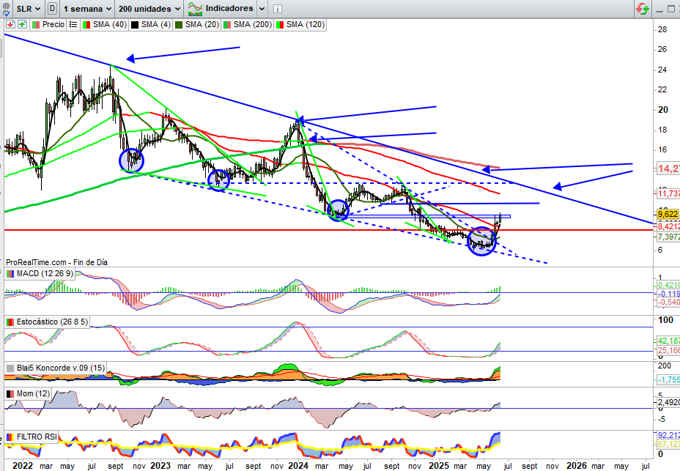Click the SMA (200) color swatch
Screen dimensions: 680x471
(x=226, y=25)
